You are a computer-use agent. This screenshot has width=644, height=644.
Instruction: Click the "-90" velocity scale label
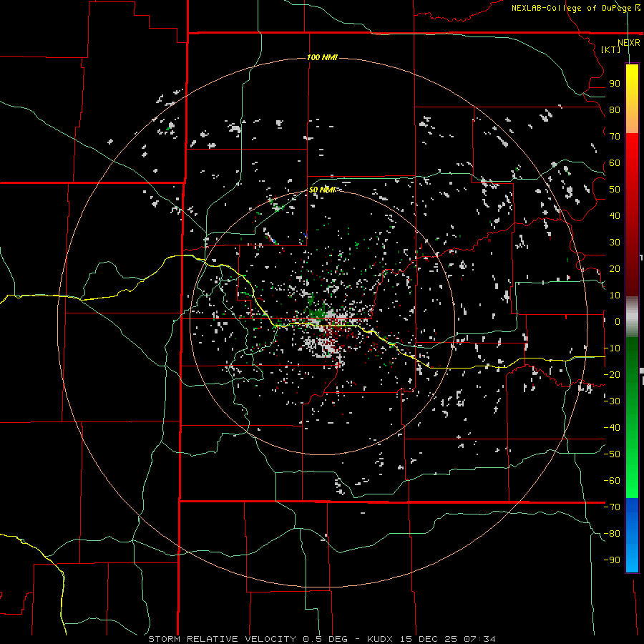612,560
